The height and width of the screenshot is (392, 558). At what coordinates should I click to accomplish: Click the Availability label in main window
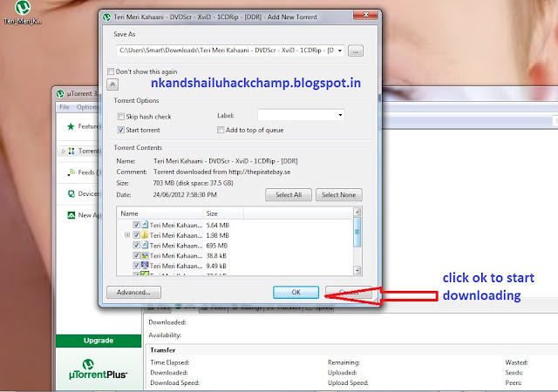[x=165, y=335]
